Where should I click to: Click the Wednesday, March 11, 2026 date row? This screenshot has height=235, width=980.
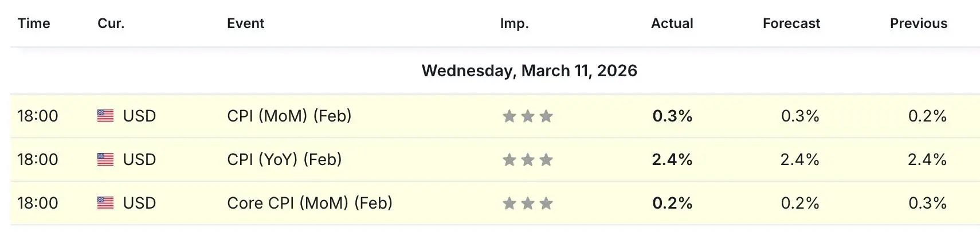pyautogui.click(x=529, y=70)
